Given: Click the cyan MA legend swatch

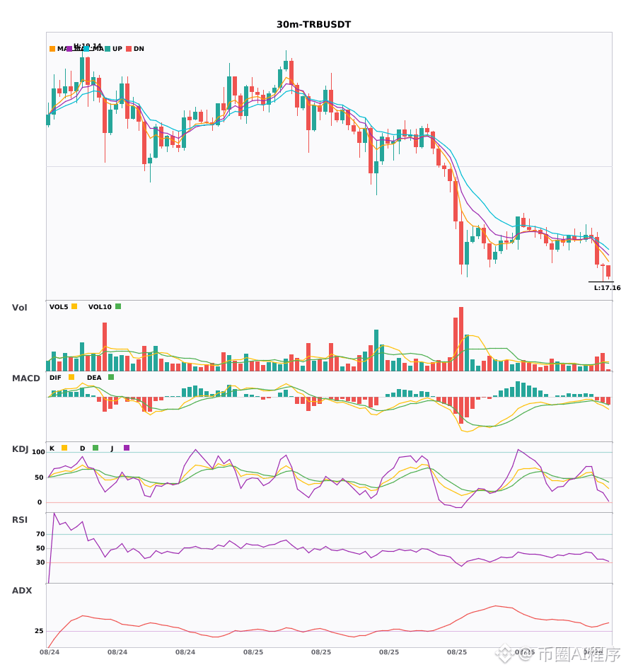Looking at the screenshot, I should click(x=86, y=49).
